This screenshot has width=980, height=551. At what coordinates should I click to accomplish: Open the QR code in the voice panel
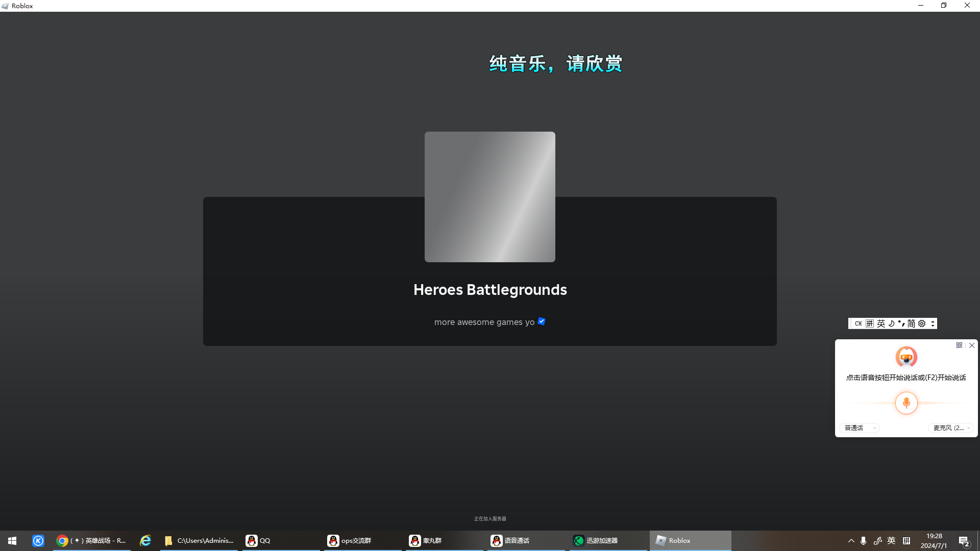959,345
